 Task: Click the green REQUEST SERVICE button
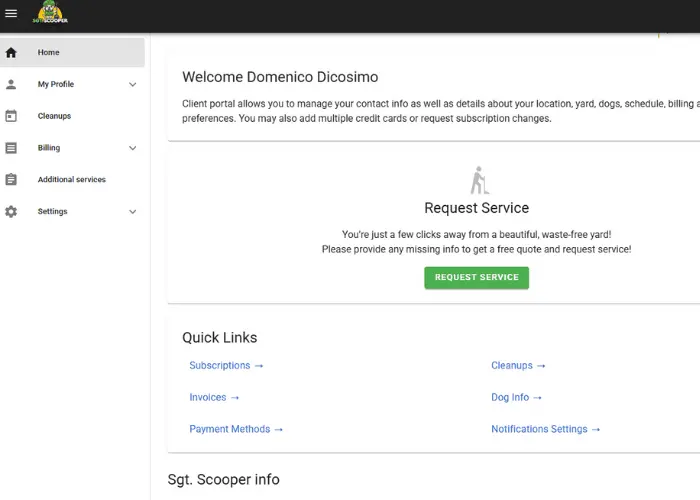click(476, 278)
